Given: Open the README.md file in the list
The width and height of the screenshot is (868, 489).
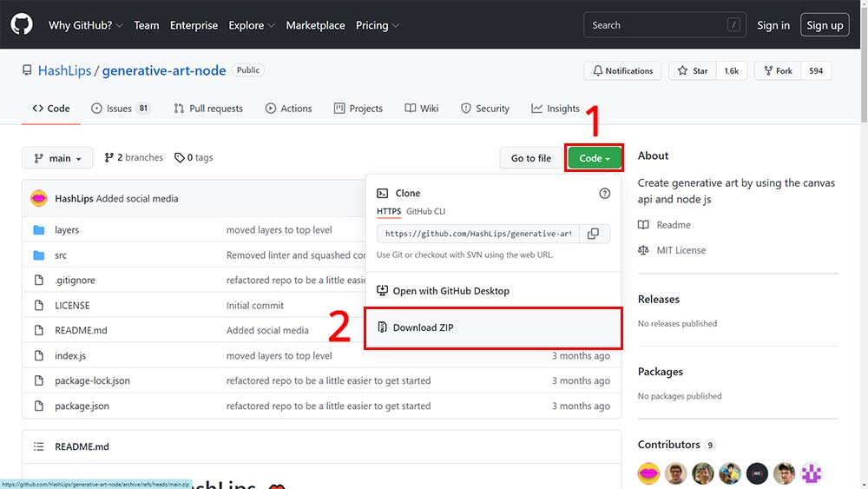Looking at the screenshot, I should [x=81, y=331].
